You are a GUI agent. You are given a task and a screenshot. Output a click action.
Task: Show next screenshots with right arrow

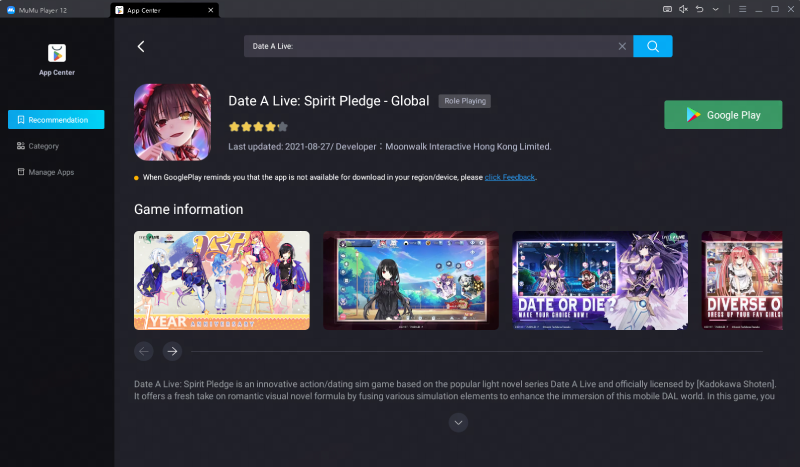172,351
